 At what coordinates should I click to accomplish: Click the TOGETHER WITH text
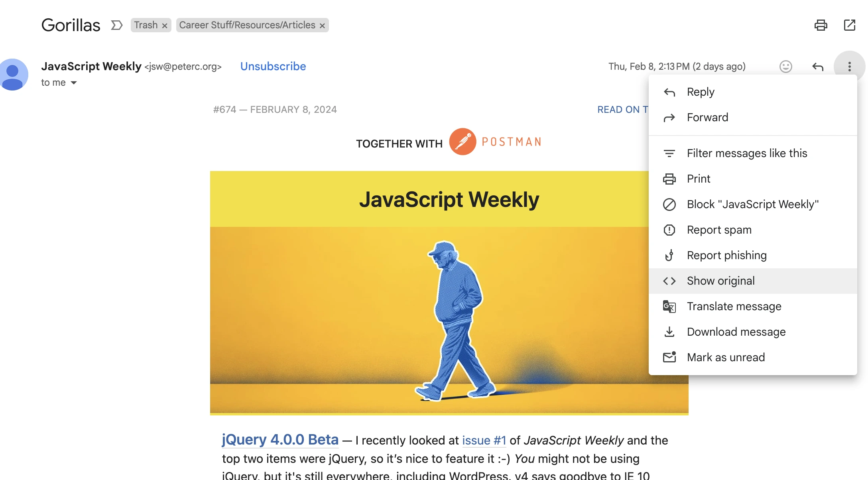[399, 144]
